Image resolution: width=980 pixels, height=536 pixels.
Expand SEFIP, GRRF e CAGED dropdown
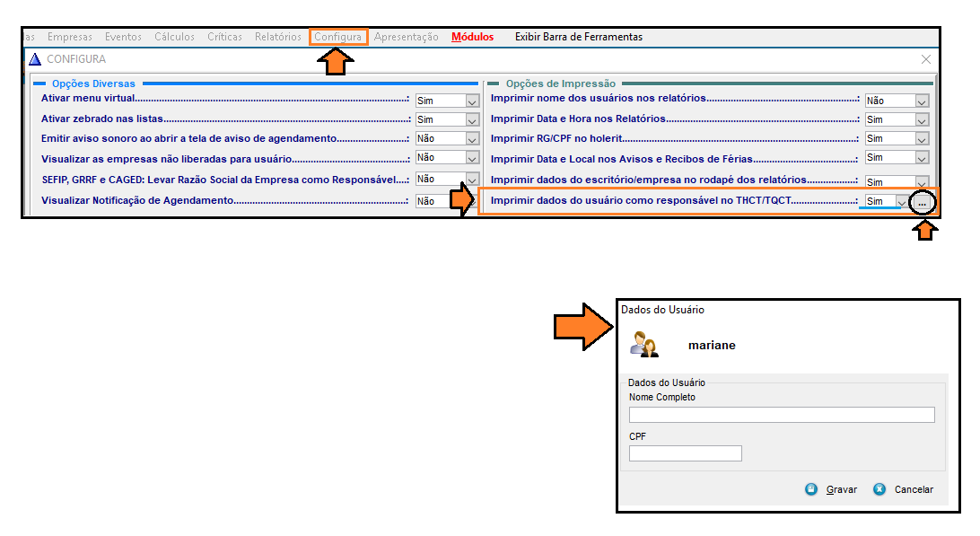pyautogui.click(x=472, y=180)
